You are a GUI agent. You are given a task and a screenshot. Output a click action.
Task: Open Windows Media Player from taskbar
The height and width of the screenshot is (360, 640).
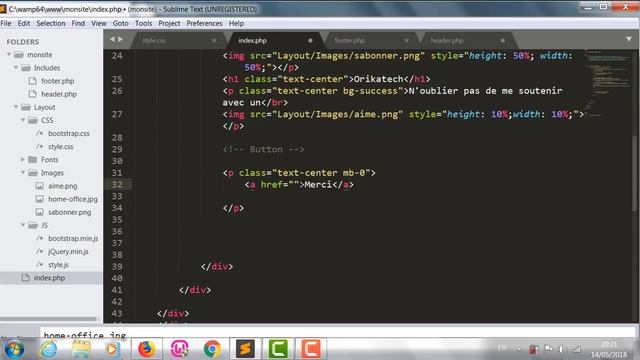click(112, 349)
